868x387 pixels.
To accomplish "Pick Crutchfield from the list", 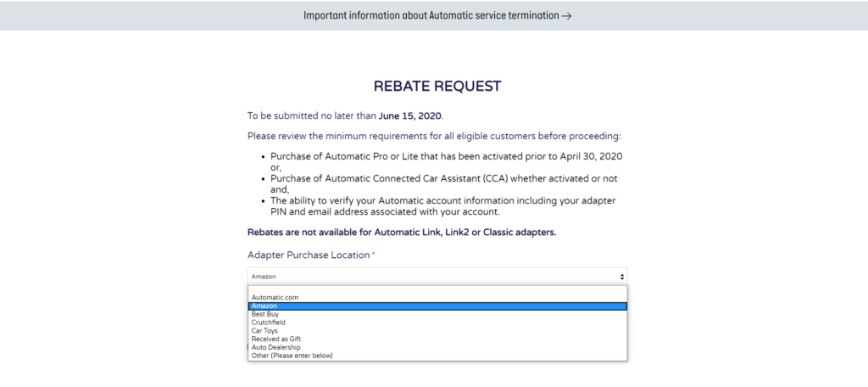I will point(437,322).
